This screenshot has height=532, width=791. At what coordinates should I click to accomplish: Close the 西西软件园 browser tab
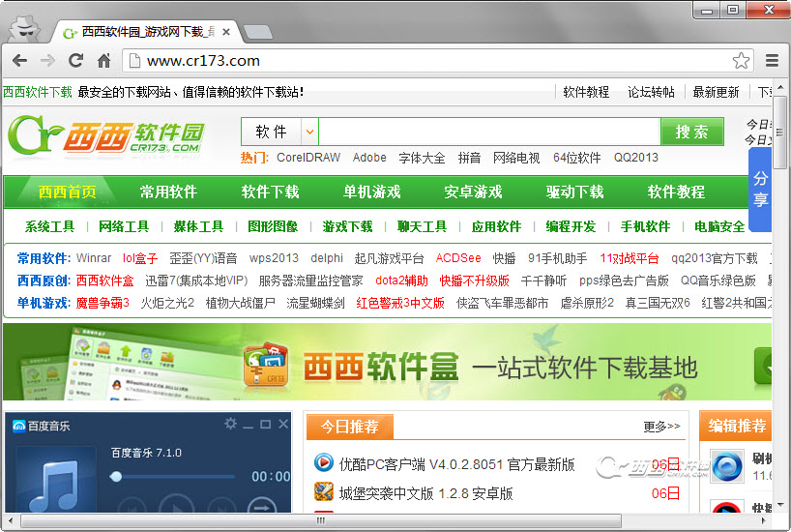pos(226,32)
